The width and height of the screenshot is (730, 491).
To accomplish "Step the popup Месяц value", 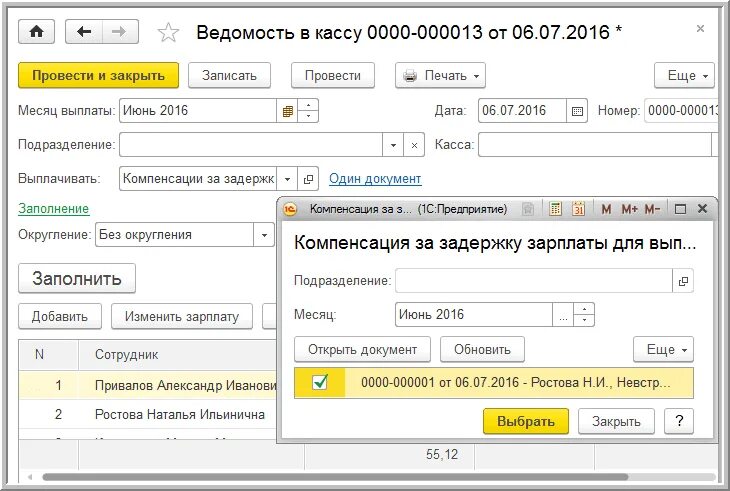I will 584,315.
